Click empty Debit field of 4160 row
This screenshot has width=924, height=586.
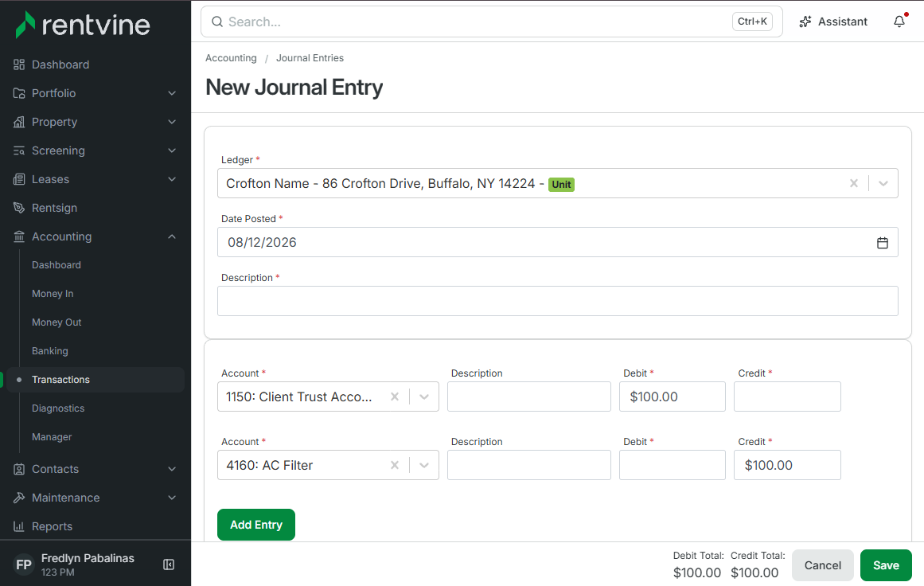[673, 465]
